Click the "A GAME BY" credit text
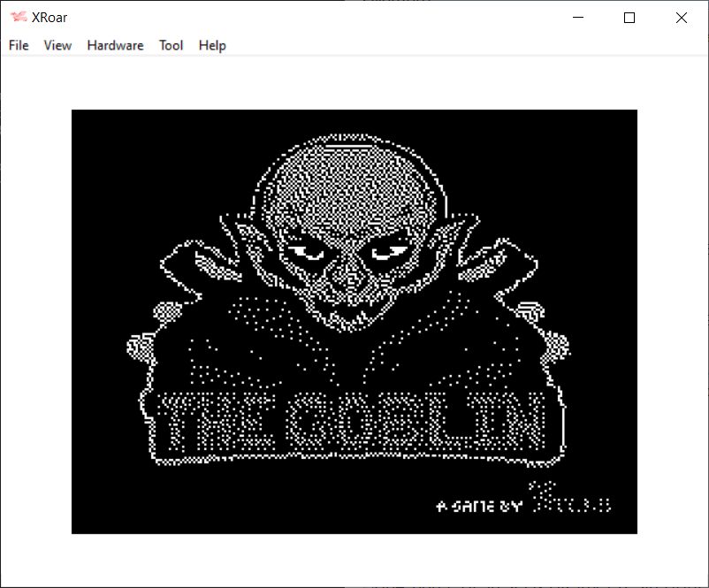The height and width of the screenshot is (588, 709). click(480, 507)
